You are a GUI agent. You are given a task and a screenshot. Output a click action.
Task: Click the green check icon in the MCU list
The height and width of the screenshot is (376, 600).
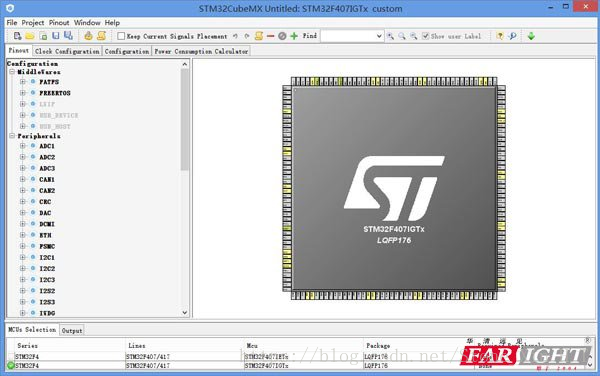tap(11, 365)
